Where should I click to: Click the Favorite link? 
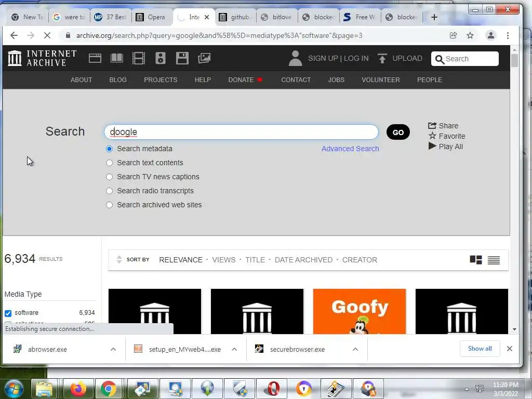[x=447, y=136]
